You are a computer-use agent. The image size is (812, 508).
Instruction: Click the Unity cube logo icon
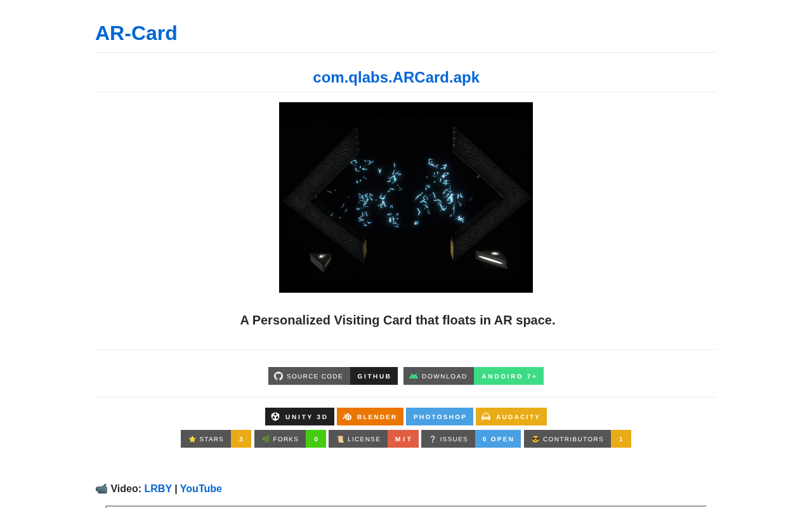click(275, 417)
